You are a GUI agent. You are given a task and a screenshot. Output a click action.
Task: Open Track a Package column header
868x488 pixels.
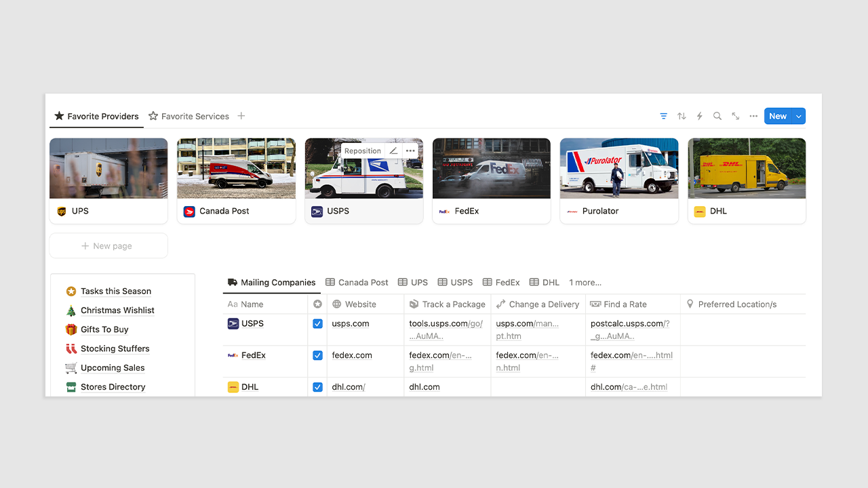coord(448,304)
